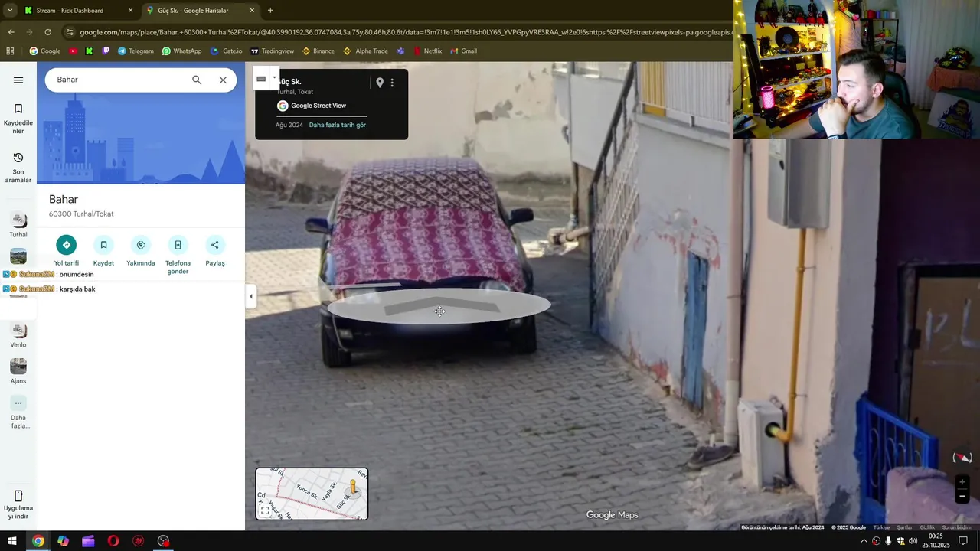Viewport: 980px width, 551px height.
Task: Open the YouTube bookmark icon
Action: click(x=73, y=51)
